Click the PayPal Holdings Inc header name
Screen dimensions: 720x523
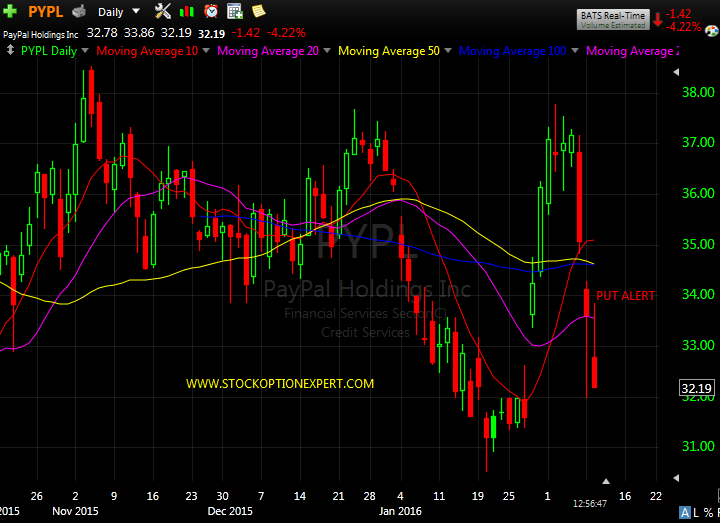tap(40, 35)
